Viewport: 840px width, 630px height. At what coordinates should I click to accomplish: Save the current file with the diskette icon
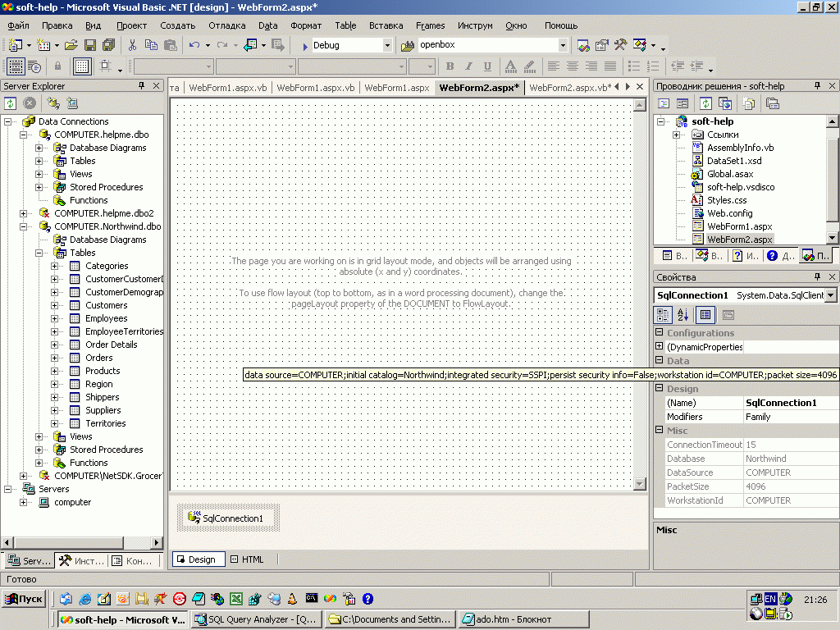[90, 46]
